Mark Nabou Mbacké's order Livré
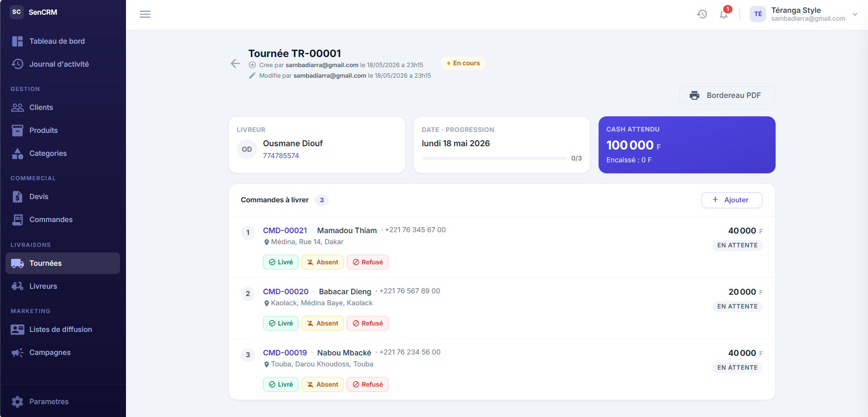The height and width of the screenshot is (417, 868). (280, 384)
